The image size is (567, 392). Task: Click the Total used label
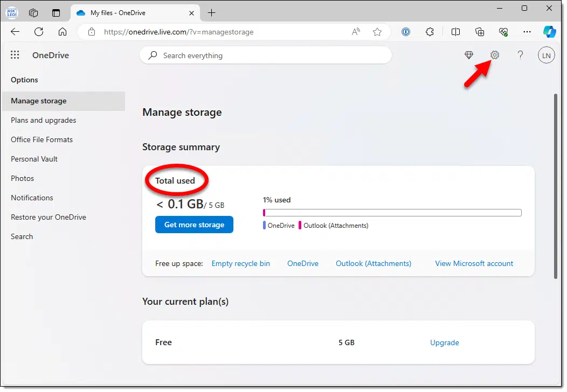175,180
